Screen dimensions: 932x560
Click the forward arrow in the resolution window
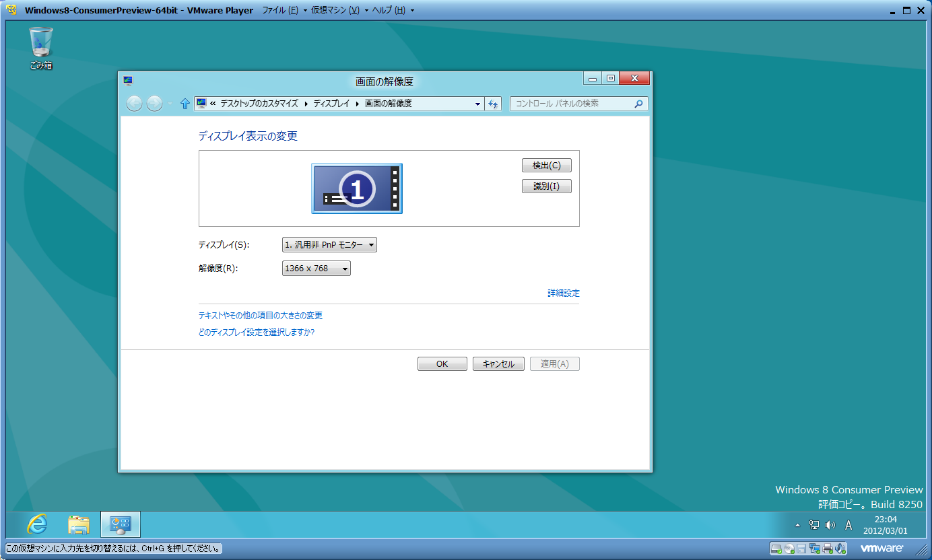pos(155,104)
